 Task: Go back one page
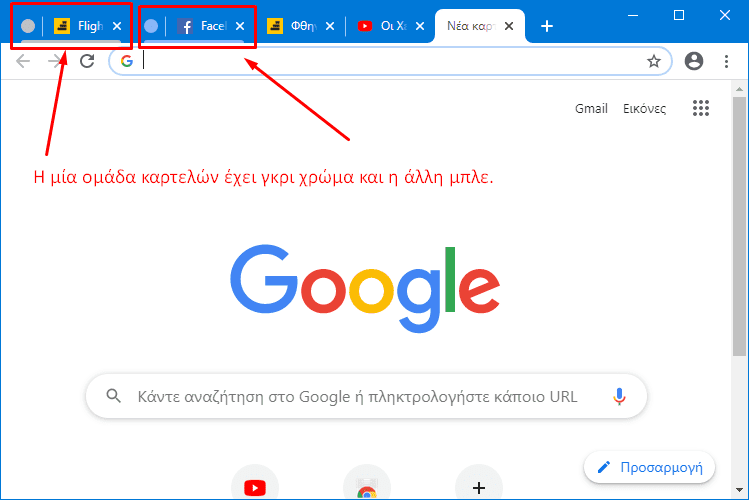pos(23,61)
